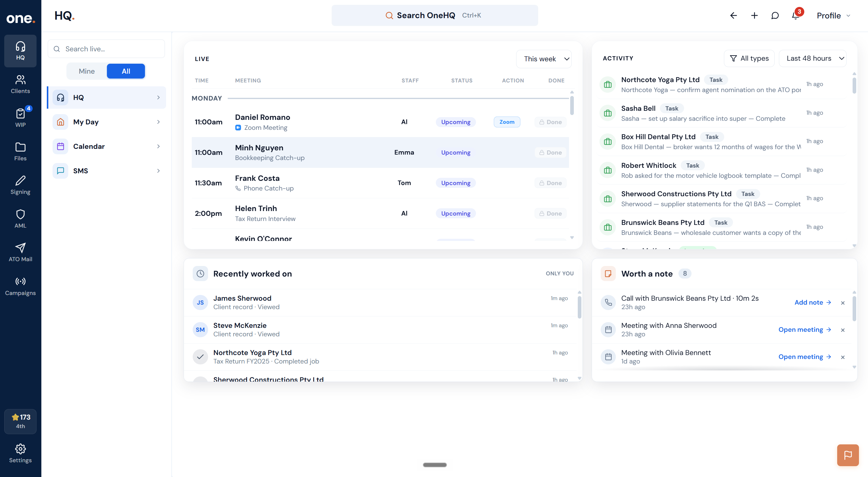This screenshot has width=868, height=477.
Task: Click Add note for Brunswick Beans call
Action: (812, 303)
